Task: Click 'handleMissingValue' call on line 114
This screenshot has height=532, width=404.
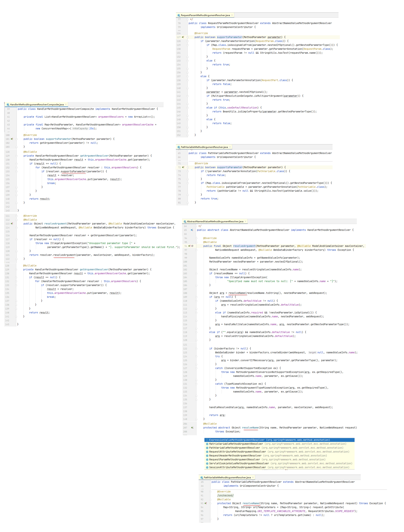Action: point(235,316)
